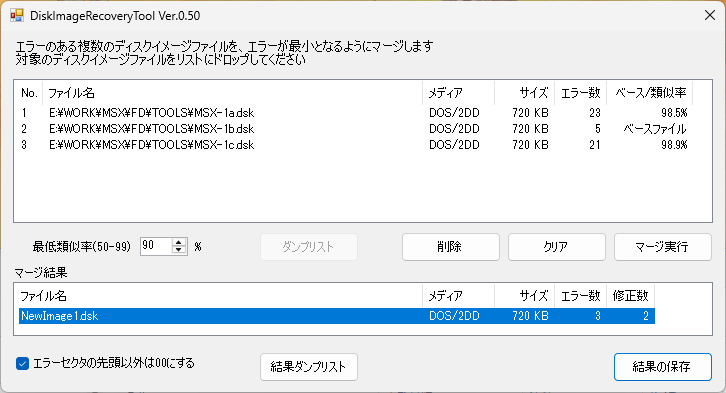
Task: Click error count 21 in MSX-1c.dsk row
Action: pyautogui.click(x=595, y=145)
